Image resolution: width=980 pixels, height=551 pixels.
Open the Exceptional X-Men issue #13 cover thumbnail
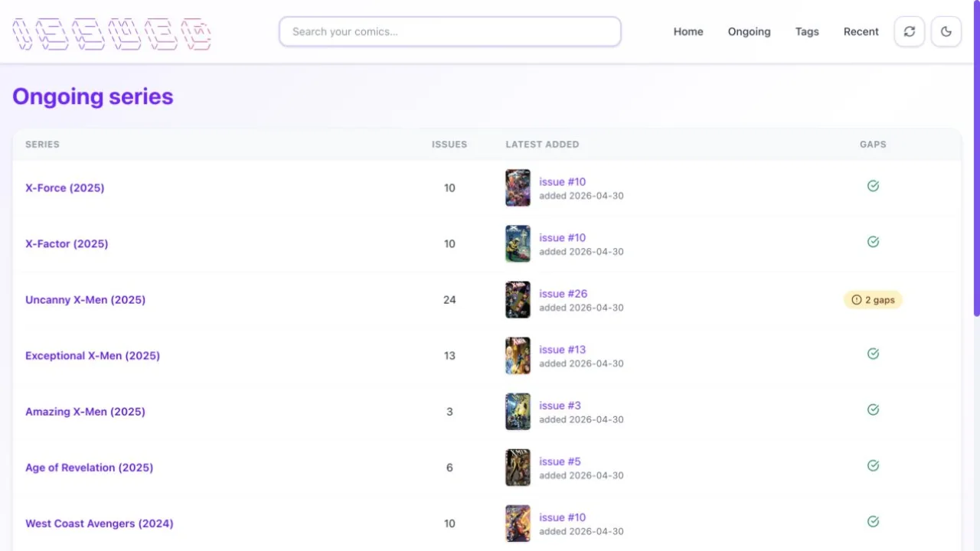pyautogui.click(x=518, y=355)
